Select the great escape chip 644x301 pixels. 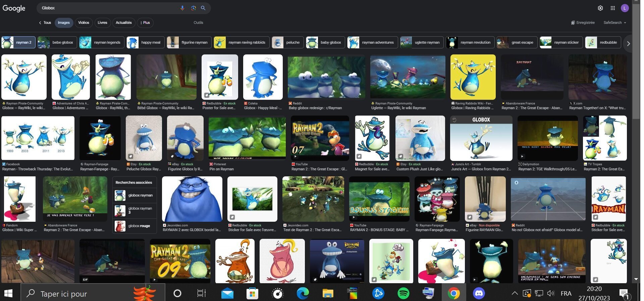point(517,42)
